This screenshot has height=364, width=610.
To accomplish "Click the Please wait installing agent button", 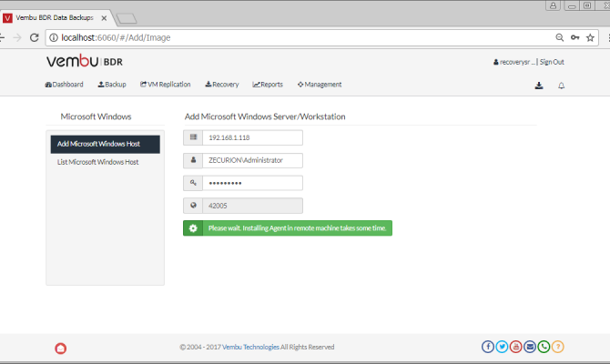I will (288, 228).
